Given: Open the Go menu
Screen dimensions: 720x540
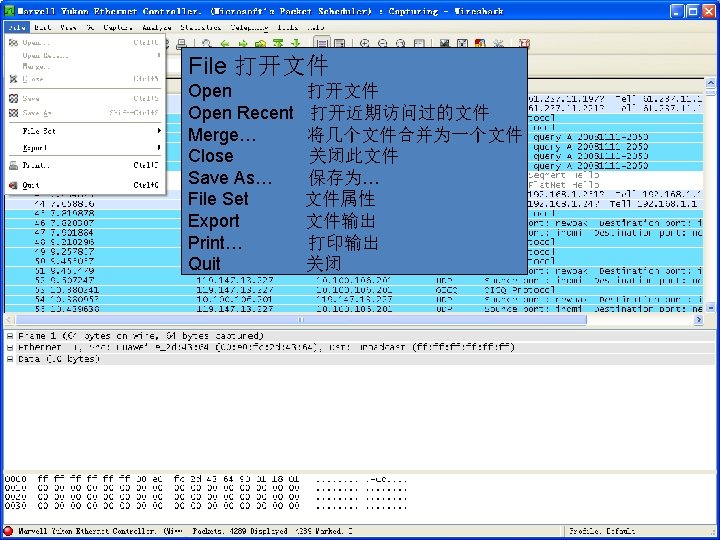Looking at the screenshot, I should pos(90,28).
